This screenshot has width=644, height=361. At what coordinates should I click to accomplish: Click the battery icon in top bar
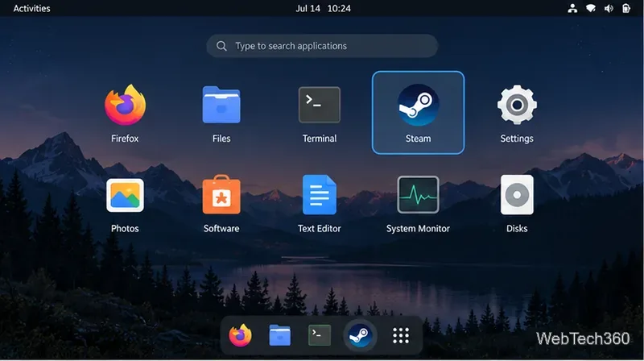pos(626,8)
